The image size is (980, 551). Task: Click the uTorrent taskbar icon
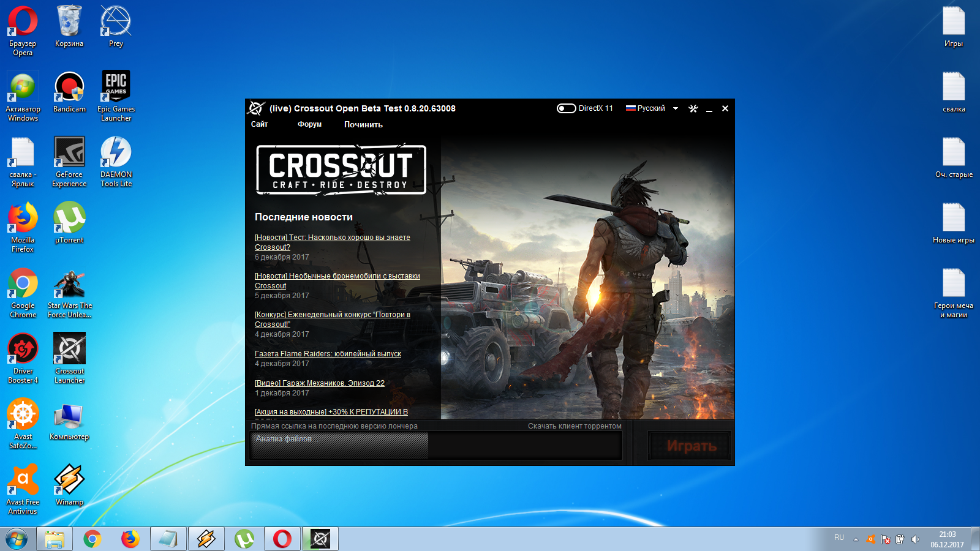[x=244, y=539]
